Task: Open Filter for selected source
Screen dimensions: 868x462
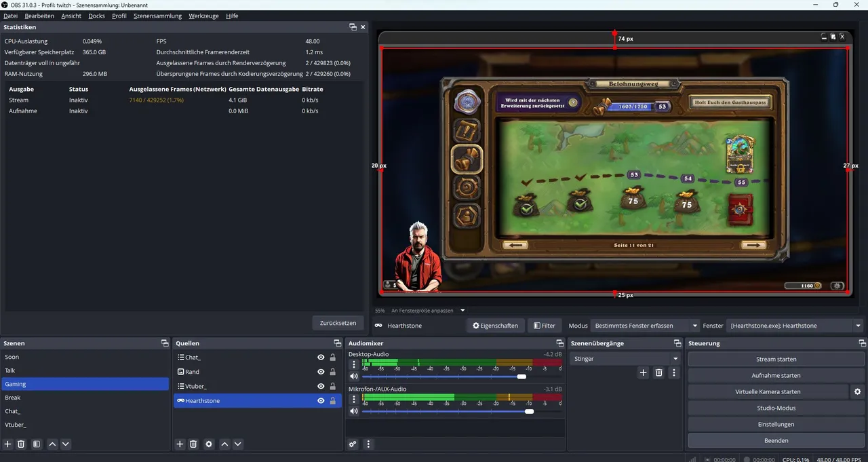Action: 545,326
